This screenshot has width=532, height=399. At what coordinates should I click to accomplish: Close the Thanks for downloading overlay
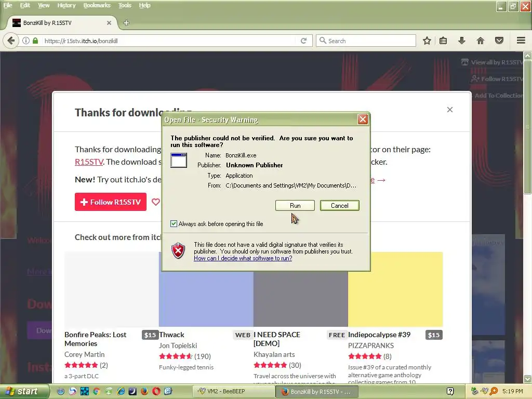(x=450, y=110)
